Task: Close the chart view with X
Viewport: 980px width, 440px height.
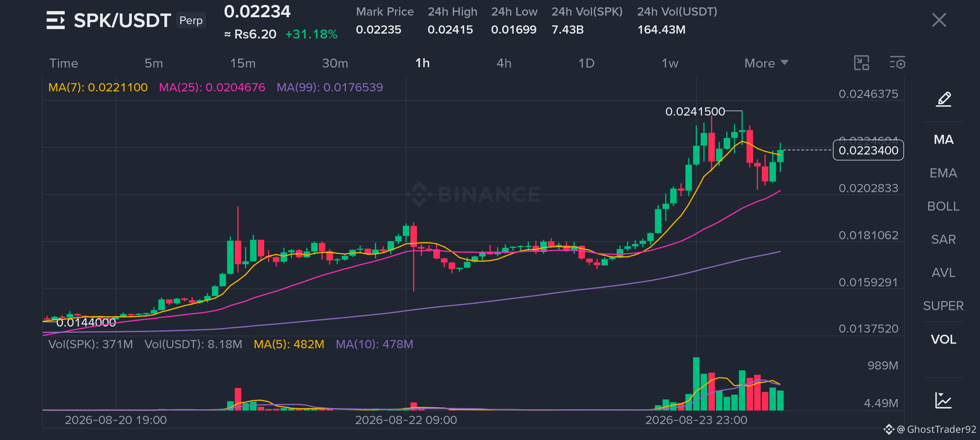Action: point(939,20)
